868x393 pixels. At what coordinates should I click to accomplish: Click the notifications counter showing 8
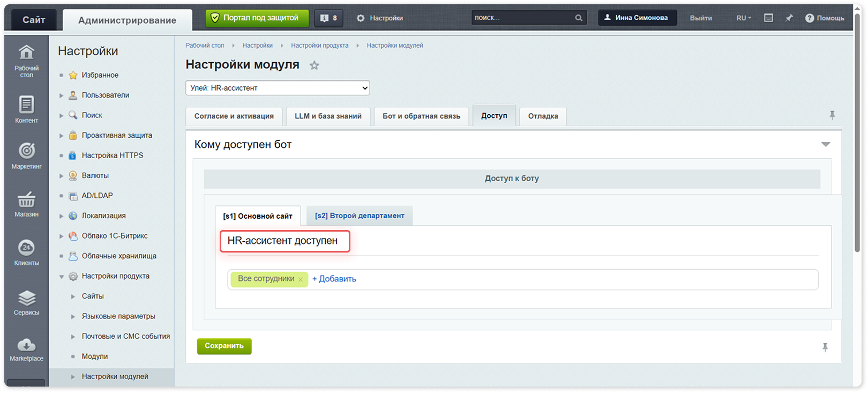328,18
